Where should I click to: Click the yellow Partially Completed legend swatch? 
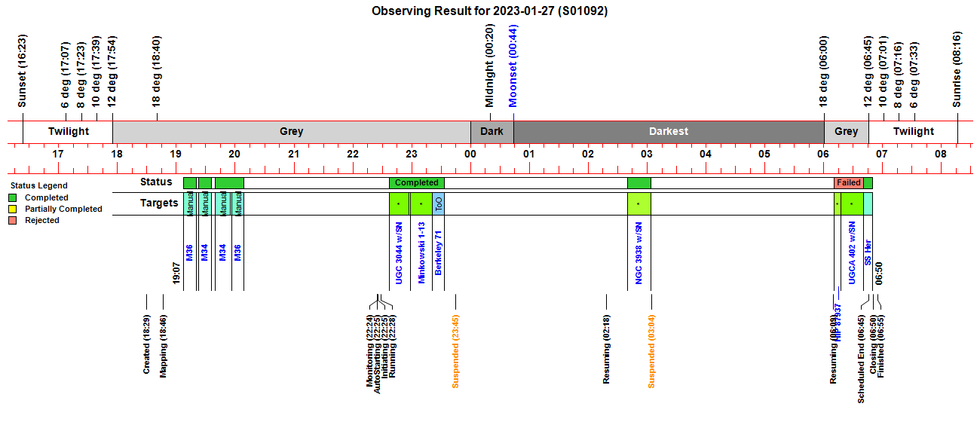click(12, 209)
